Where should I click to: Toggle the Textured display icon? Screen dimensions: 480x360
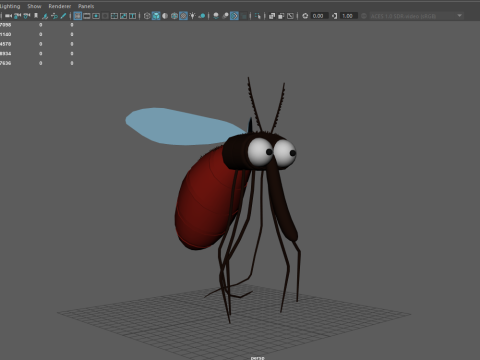point(183,16)
